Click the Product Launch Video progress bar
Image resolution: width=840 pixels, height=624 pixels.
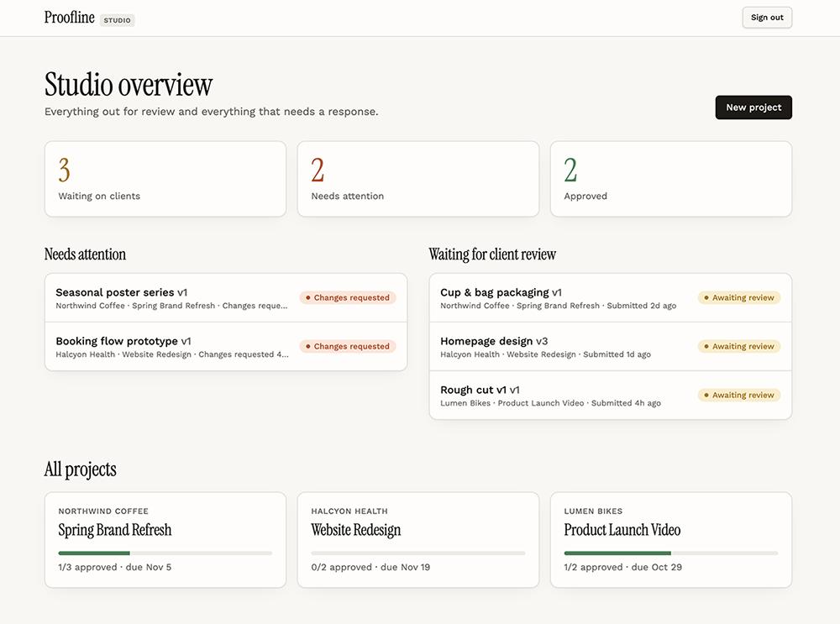pos(670,553)
